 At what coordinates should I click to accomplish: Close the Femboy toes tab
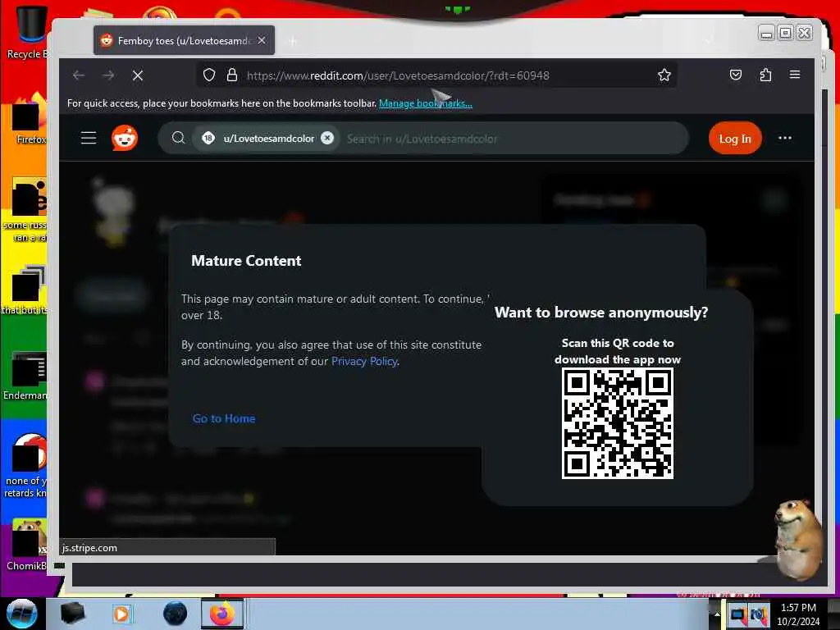click(262, 41)
